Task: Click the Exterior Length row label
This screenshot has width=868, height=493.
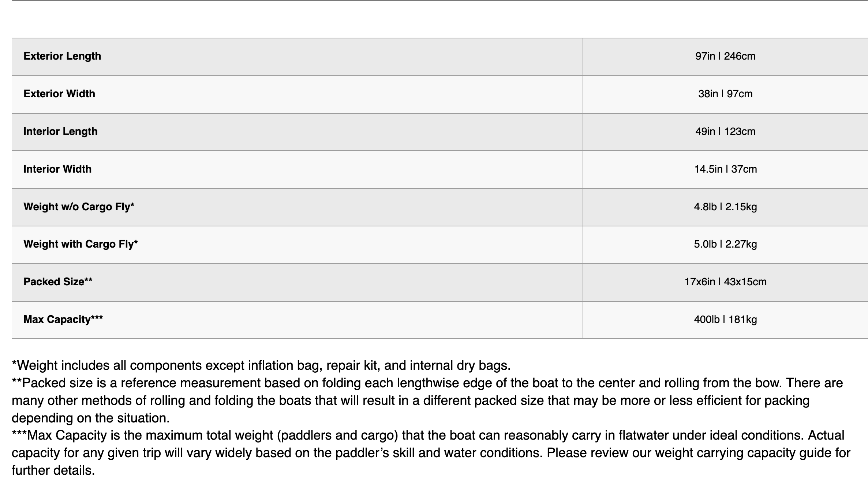Action: [62, 56]
